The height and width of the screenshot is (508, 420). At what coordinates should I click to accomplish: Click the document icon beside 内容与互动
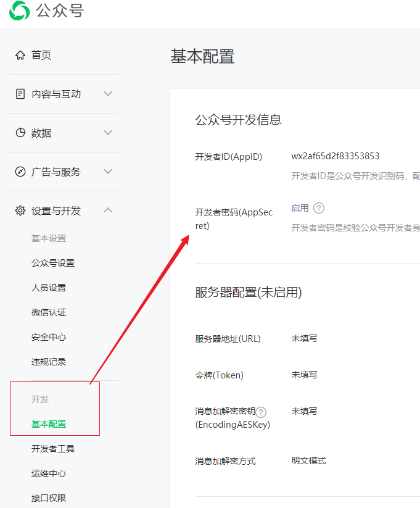(x=20, y=94)
